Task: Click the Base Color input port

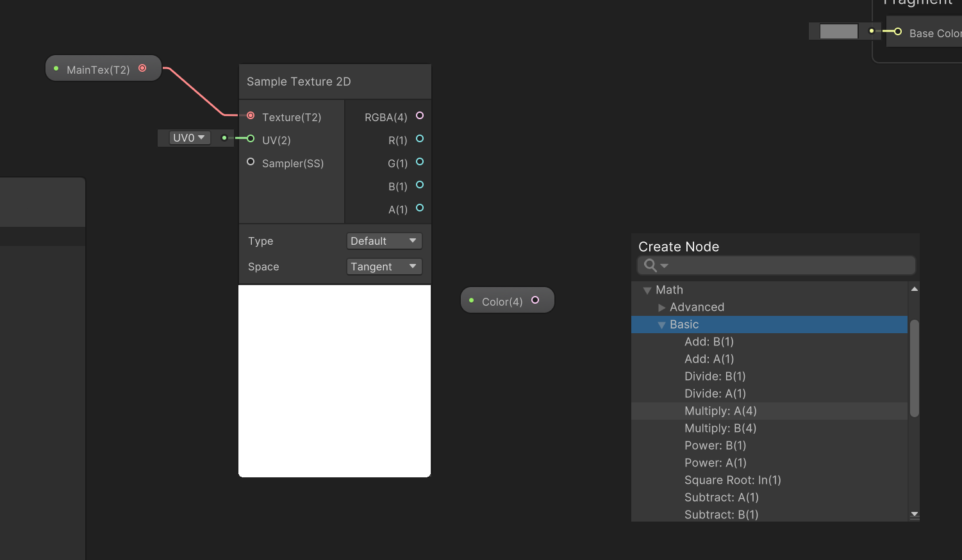Action: [x=897, y=31]
